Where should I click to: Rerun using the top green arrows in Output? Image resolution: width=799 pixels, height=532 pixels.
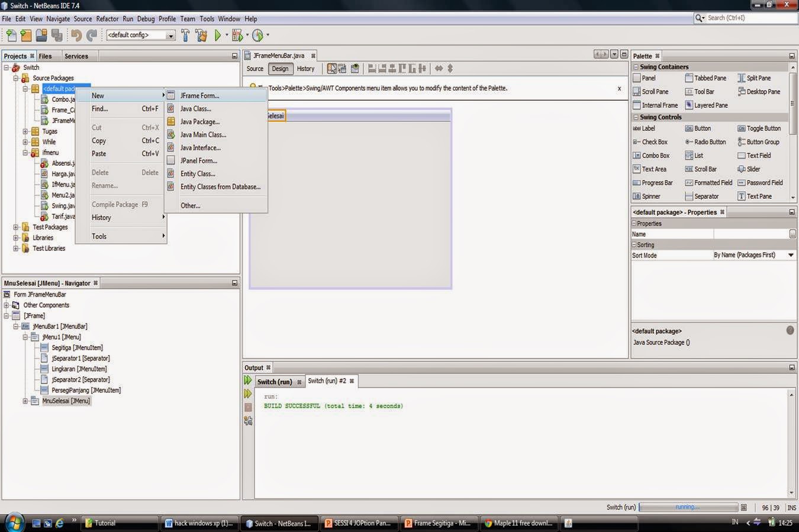click(248, 381)
